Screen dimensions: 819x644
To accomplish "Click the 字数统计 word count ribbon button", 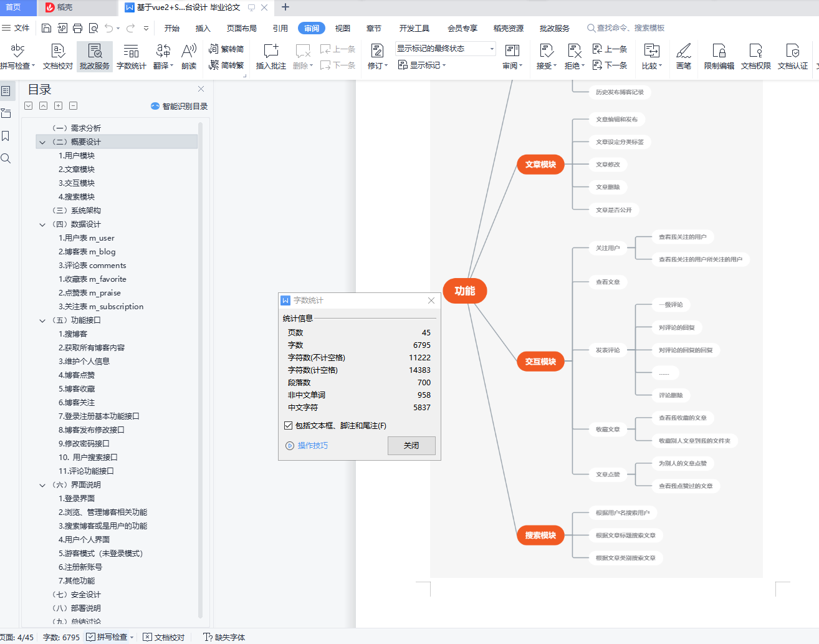I will [x=132, y=56].
